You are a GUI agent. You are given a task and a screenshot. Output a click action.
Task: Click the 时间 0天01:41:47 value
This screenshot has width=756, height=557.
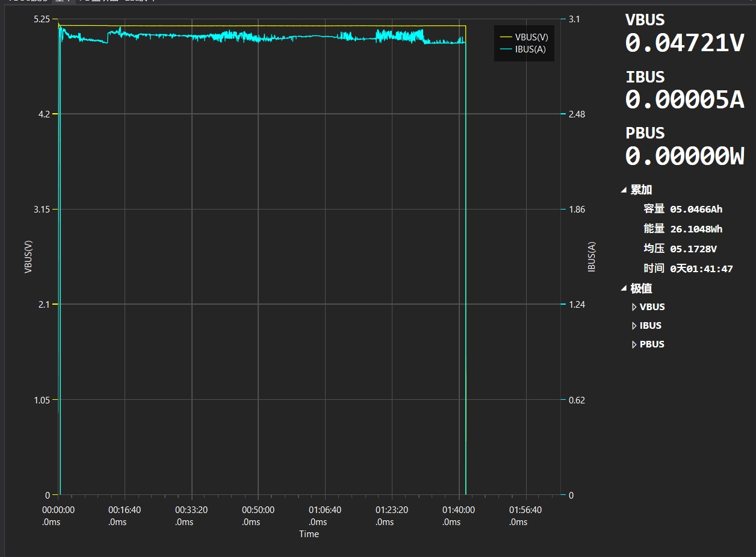pyautogui.click(x=701, y=269)
